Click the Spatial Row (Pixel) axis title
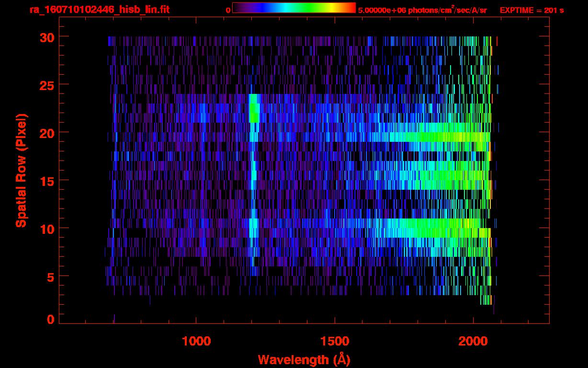588x368 pixels. [x=21, y=170]
